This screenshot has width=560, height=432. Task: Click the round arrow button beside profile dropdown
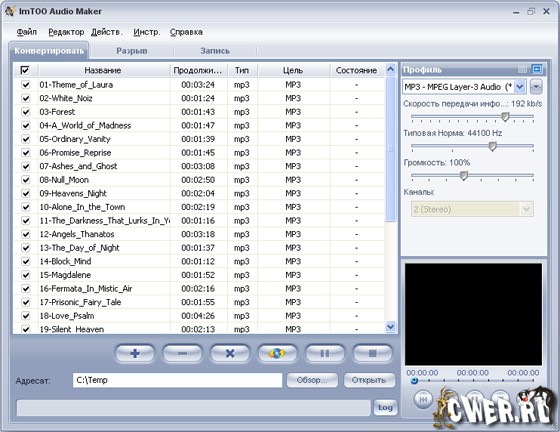click(536, 87)
